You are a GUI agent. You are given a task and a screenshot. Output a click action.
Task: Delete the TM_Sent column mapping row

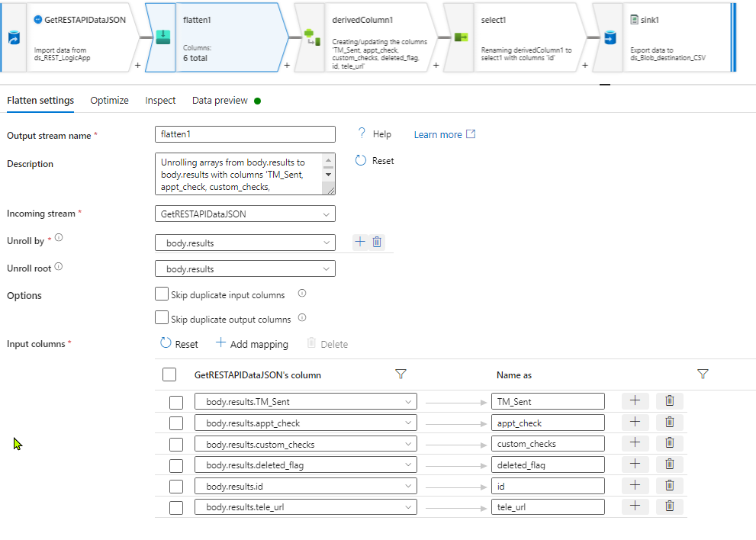pyautogui.click(x=669, y=400)
